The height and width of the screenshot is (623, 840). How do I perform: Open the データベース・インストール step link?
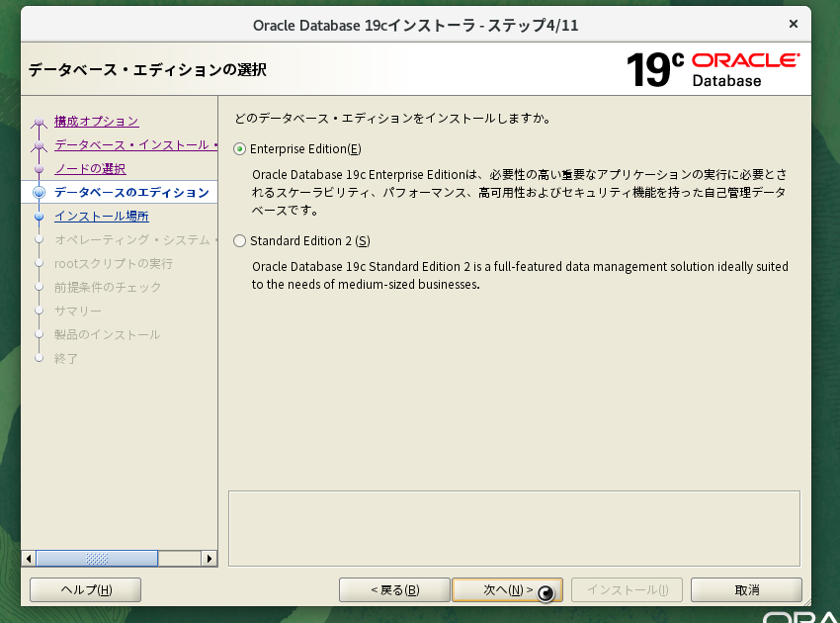point(136,144)
